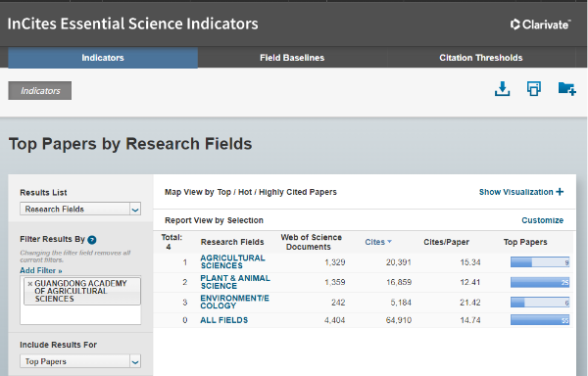Click the Indicators breadcrumb button
The height and width of the screenshot is (376, 588).
click(40, 91)
